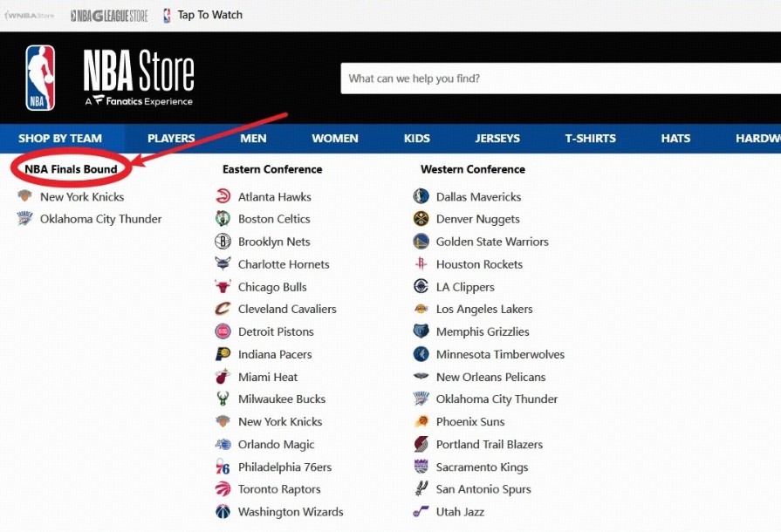Select the Denver Nuggets team link
Screen dimensions: 781x532
[477, 219]
